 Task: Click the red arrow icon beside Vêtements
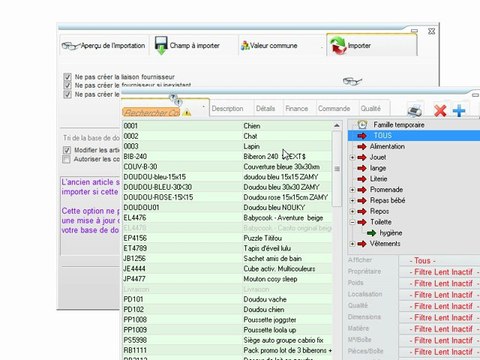[x=362, y=244]
